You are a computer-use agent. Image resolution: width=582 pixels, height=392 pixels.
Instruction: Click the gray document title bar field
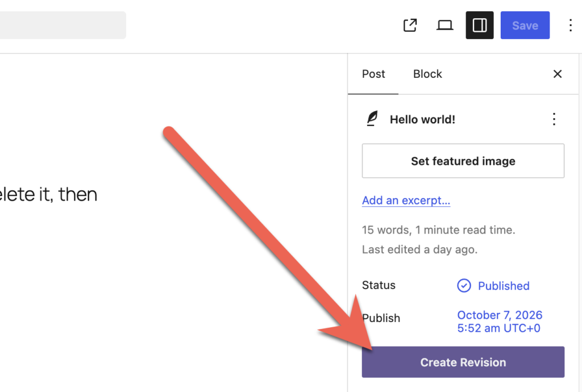(x=63, y=25)
